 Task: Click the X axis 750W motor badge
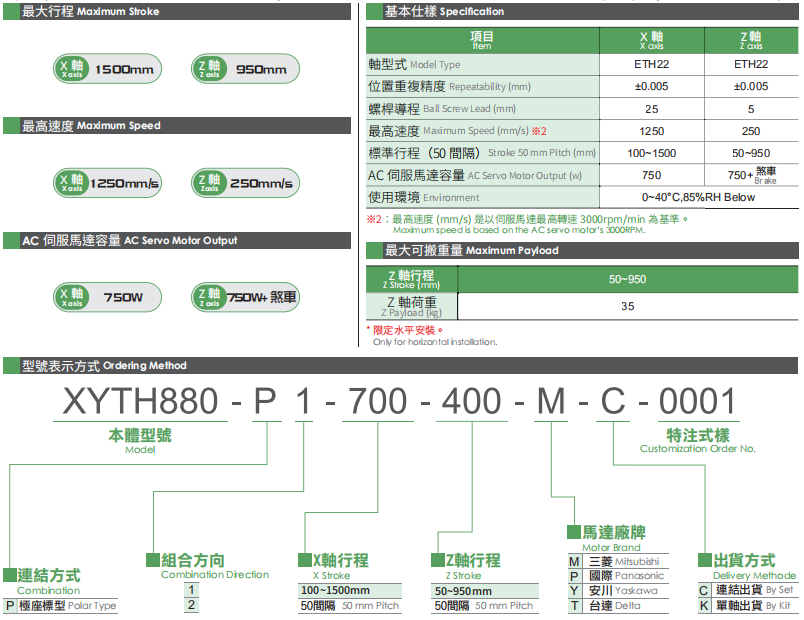[x=107, y=297]
